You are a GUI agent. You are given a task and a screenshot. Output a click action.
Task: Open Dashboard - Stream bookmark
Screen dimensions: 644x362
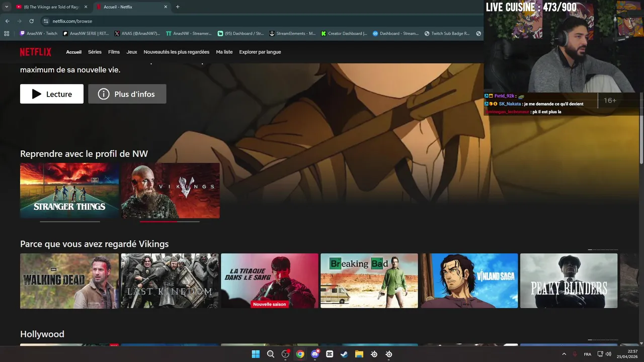pyautogui.click(x=395, y=34)
